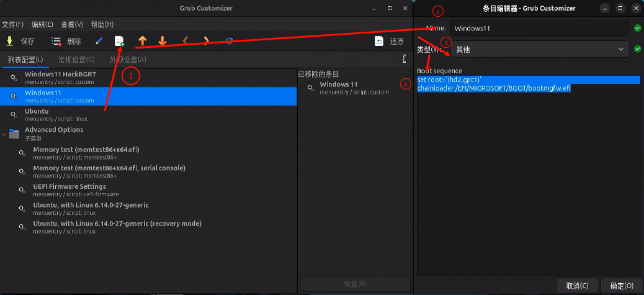Open the 文件(F) menu

13,24
